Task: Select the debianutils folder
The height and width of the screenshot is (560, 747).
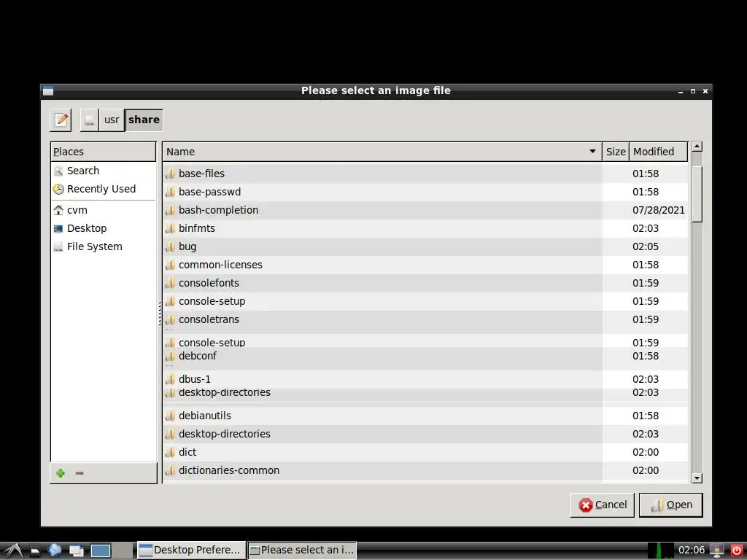Action: pyautogui.click(x=425, y=416)
